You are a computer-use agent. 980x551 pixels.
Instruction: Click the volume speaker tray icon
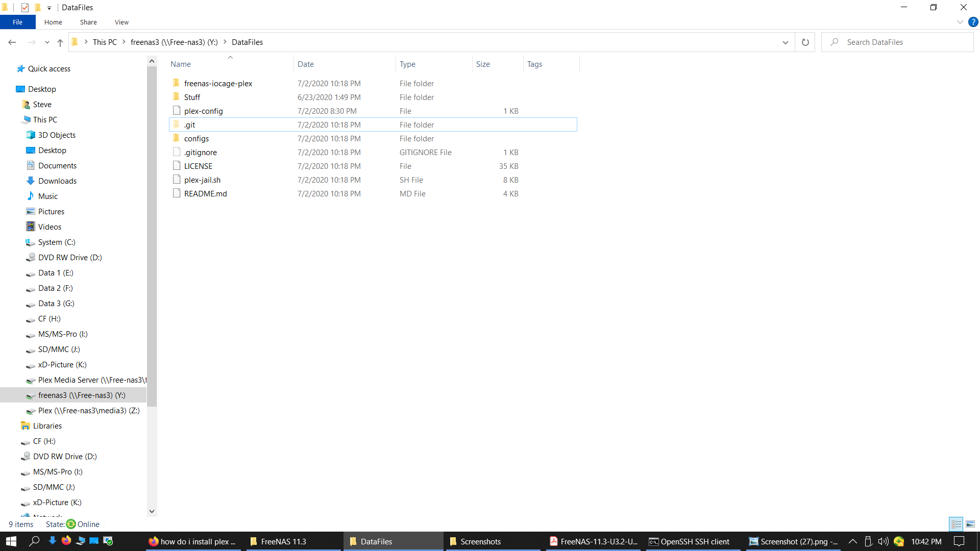pos(884,541)
